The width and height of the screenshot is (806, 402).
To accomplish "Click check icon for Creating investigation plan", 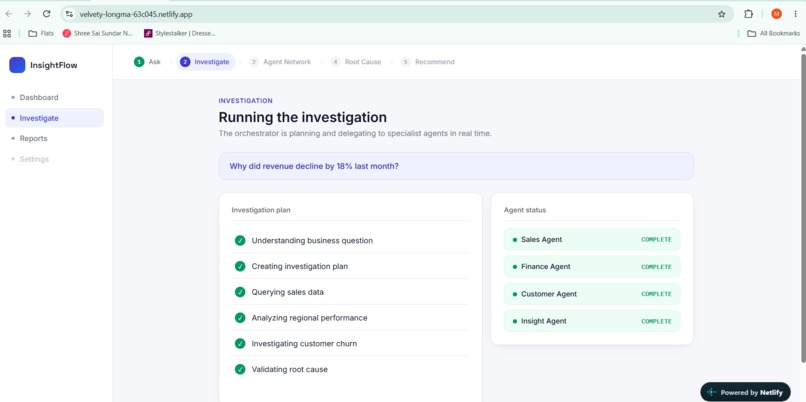I will (x=240, y=266).
